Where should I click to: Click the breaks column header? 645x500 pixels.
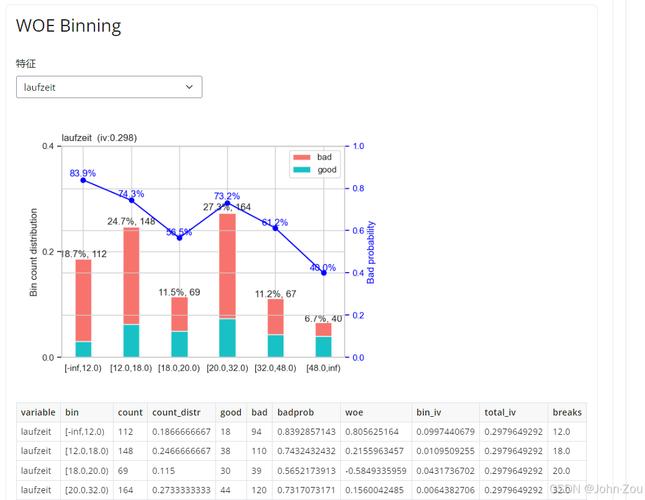pos(567,412)
